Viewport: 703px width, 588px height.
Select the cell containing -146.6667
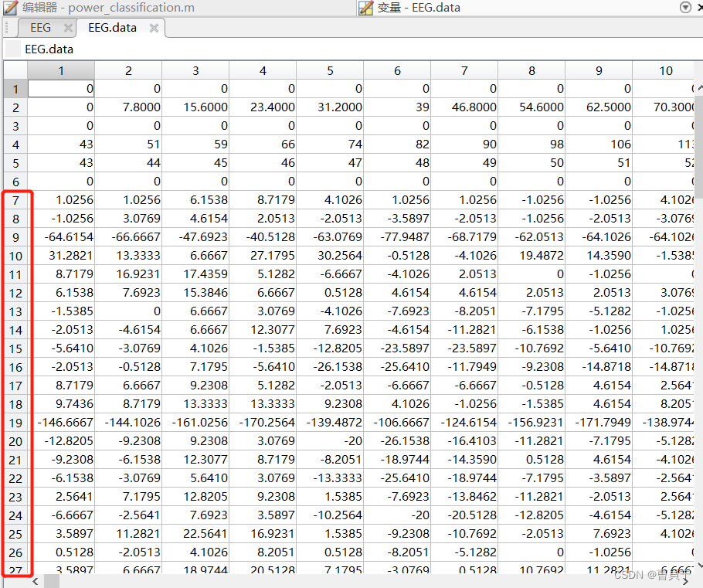pos(61,422)
